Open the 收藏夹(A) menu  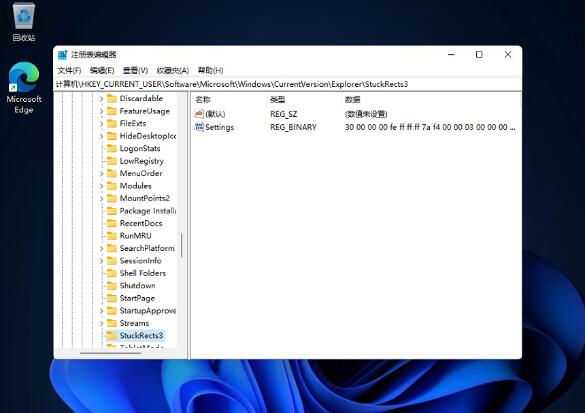[x=173, y=71]
